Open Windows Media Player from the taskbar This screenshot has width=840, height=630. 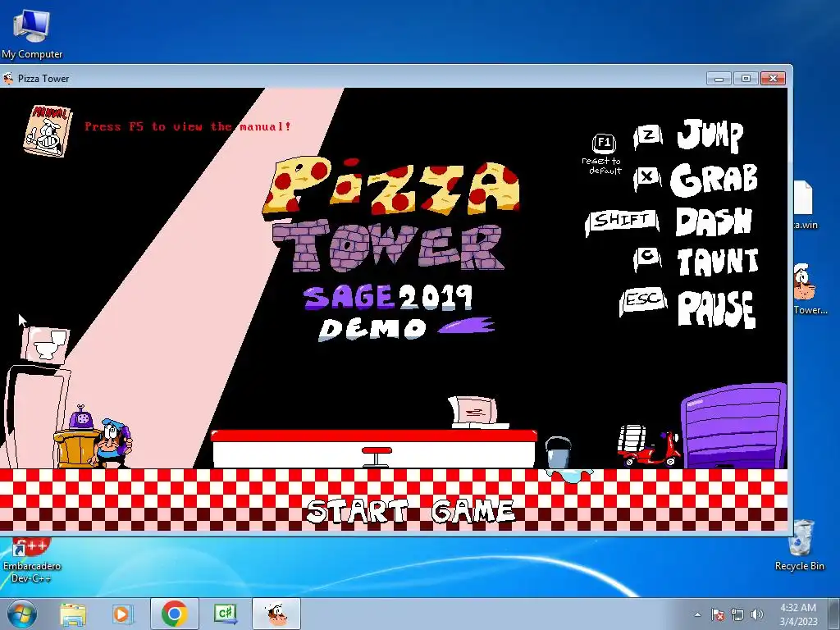[x=121, y=614]
